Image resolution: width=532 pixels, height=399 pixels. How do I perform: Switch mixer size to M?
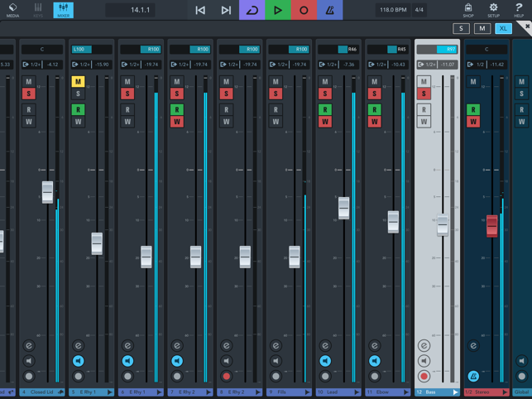pos(482,29)
